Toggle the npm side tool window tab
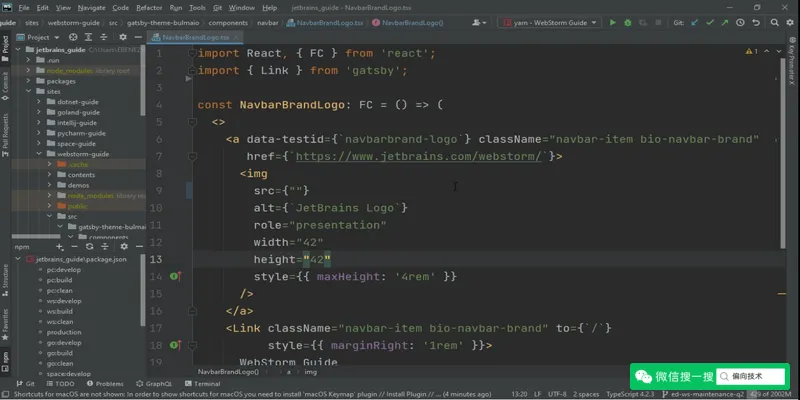 pyautogui.click(x=6, y=361)
